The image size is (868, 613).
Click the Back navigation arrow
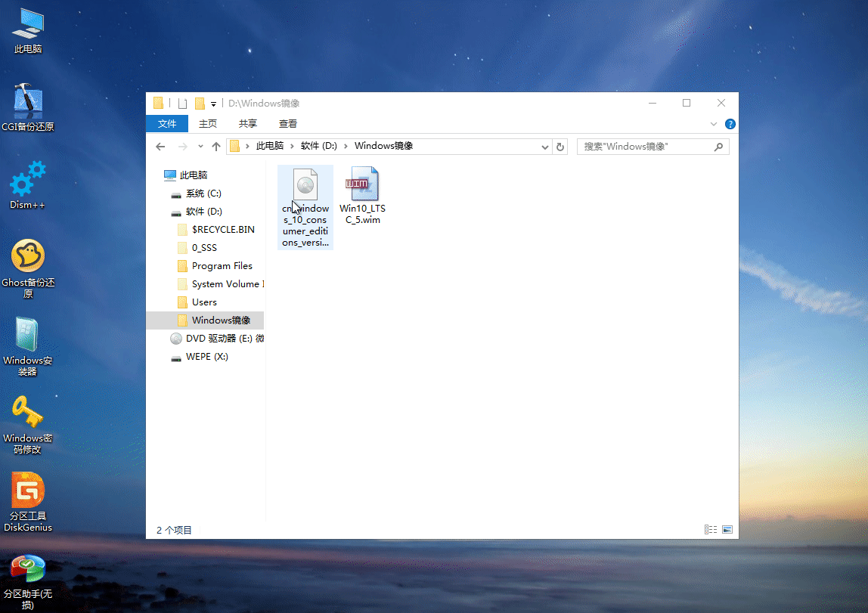coord(160,147)
